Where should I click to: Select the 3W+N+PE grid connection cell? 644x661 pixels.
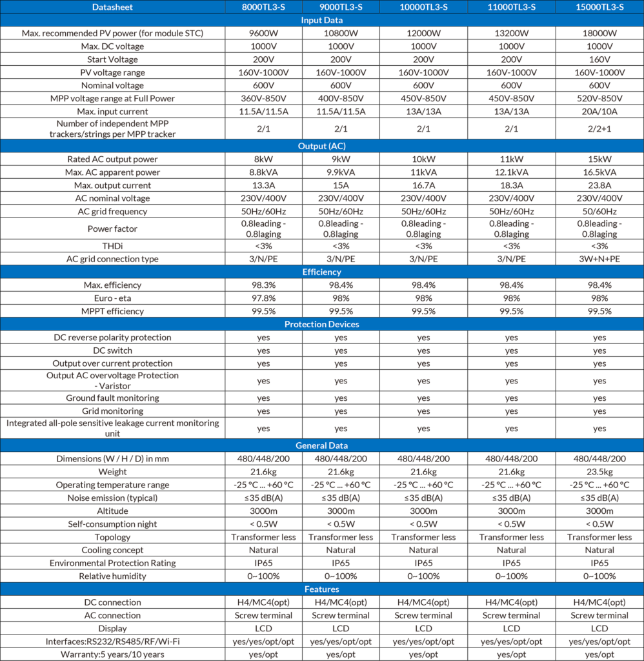[x=599, y=259]
